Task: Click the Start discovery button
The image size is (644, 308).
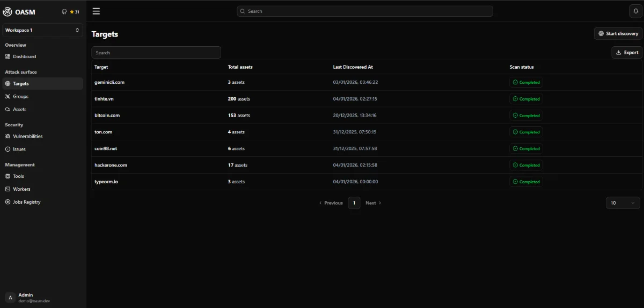Action: click(x=618, y=33)
